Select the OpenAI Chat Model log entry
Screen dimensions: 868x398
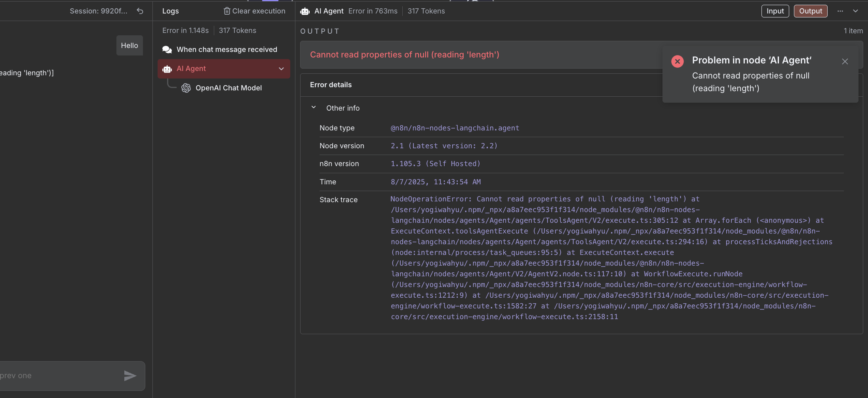coord(228,88)
